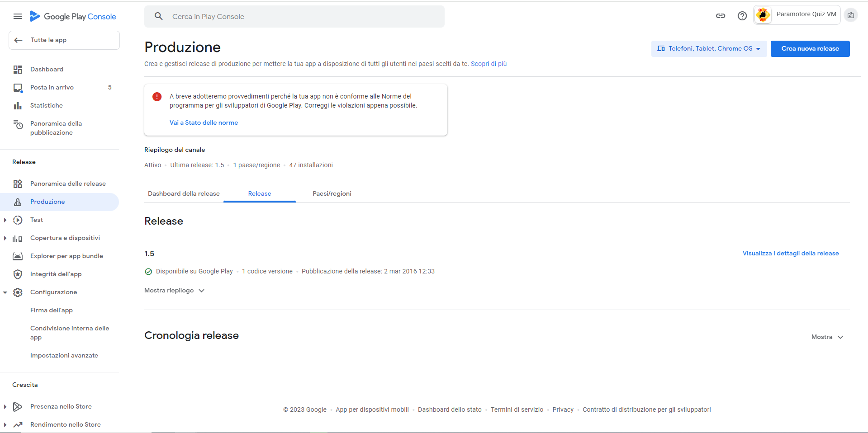Click the search magnifier icon
This screenshot has width=868, height=433.
pyautogui.click(x=158, y=17)
